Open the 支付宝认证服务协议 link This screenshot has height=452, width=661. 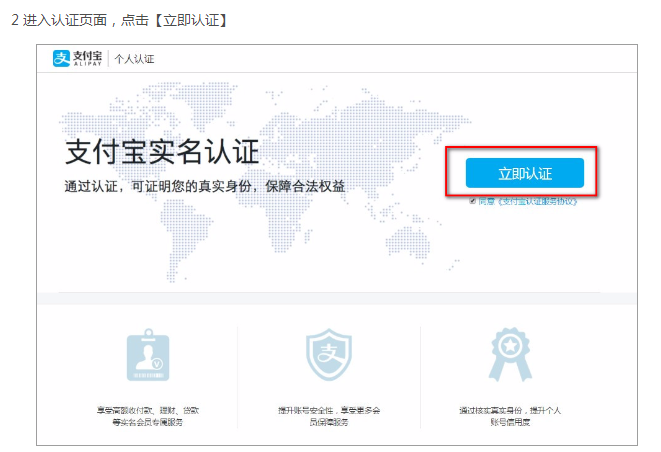(x=537, y=202)
